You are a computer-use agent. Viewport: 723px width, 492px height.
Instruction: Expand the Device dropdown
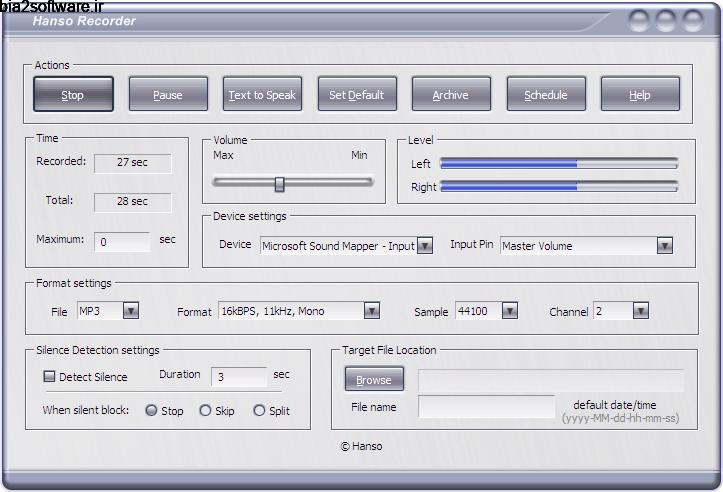pos(425,246)
